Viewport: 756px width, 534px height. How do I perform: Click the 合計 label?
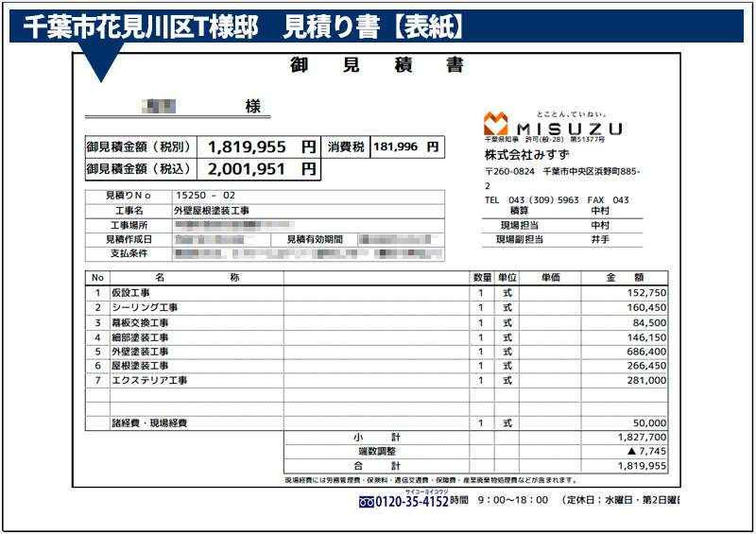point(376,466)
